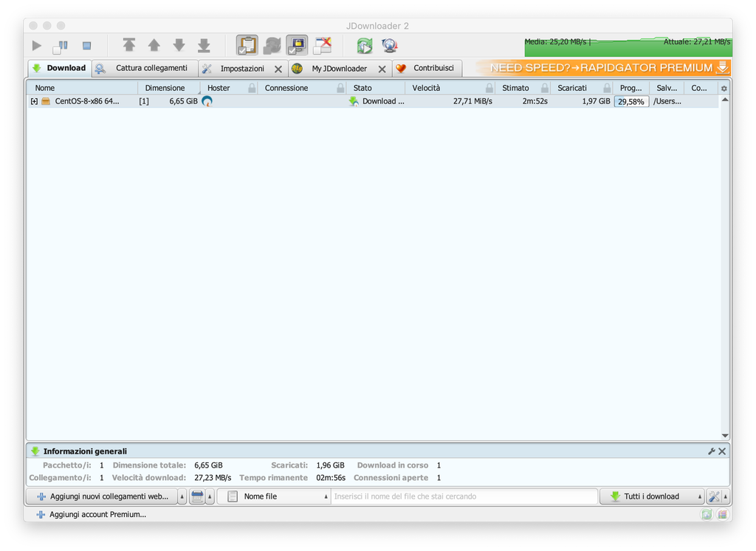Open the wrench settings of Informazioni generali

(x=711, y=451)
